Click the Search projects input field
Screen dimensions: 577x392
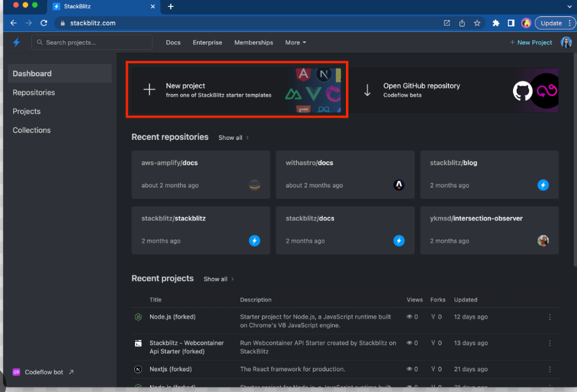tap(92, 43)
